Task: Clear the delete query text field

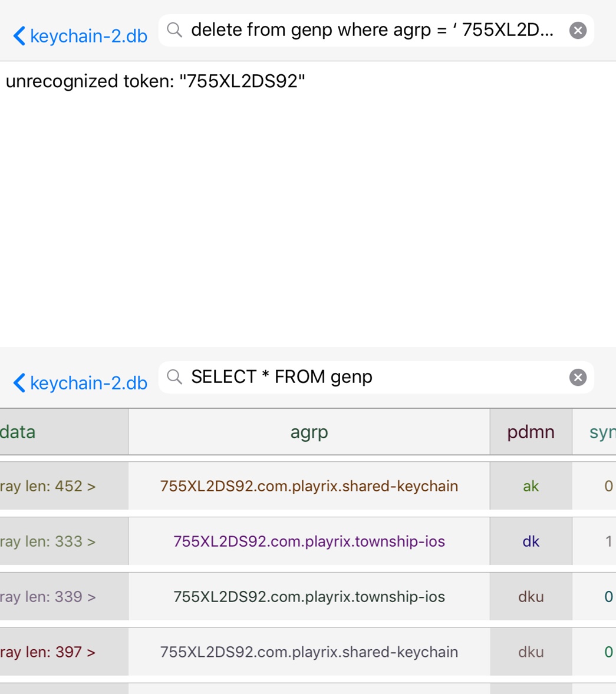Action: click(x=578, y=31)
